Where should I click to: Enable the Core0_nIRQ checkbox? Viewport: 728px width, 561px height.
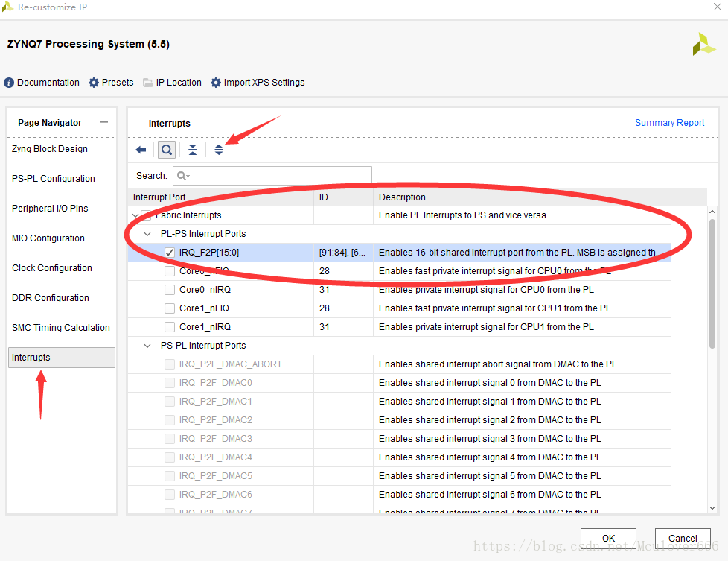point(170,290)
